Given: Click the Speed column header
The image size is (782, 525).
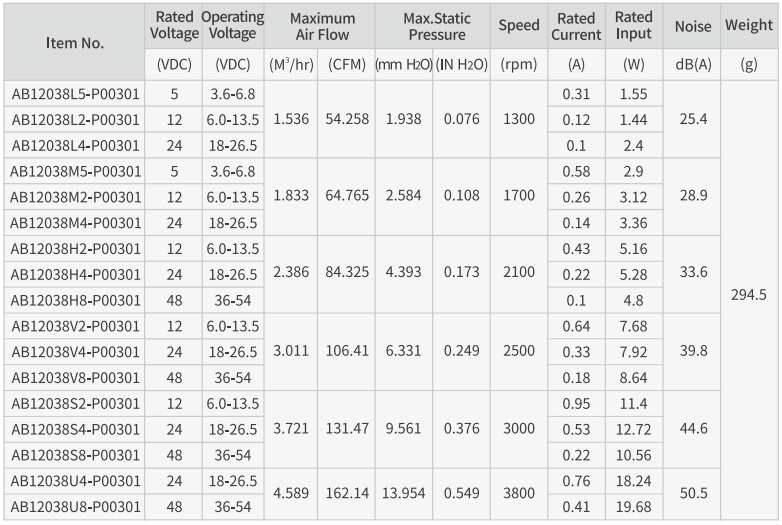Looking at the screenshot, I should click(519, 25).
